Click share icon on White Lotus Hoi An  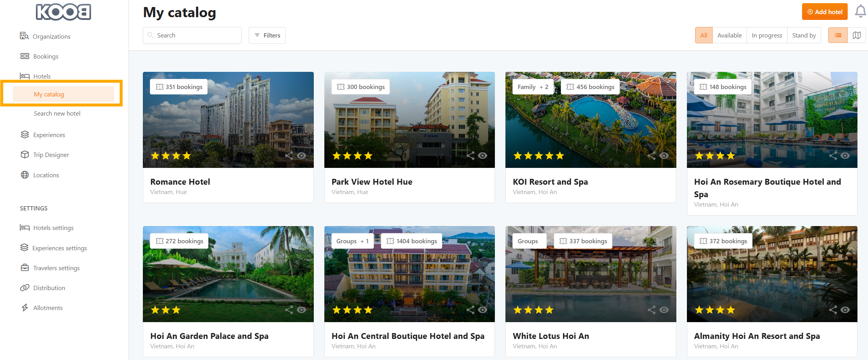click(x=651, y=310)
